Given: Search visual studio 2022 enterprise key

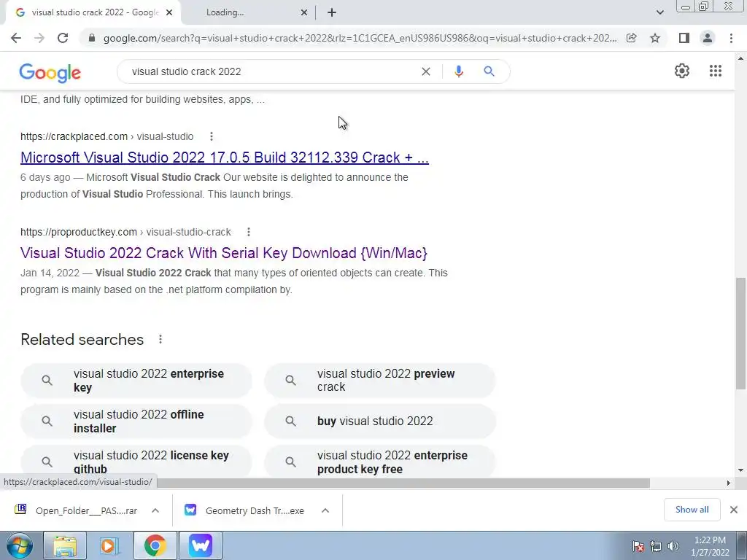Looking at the screenshot, I should [136, 381].
